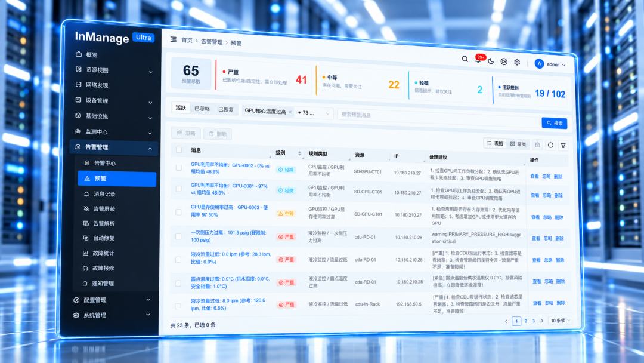Click the blue 搜索 button
Image resolution: width=644 pixels, height=363 pixels.
[x=555, y=123]
